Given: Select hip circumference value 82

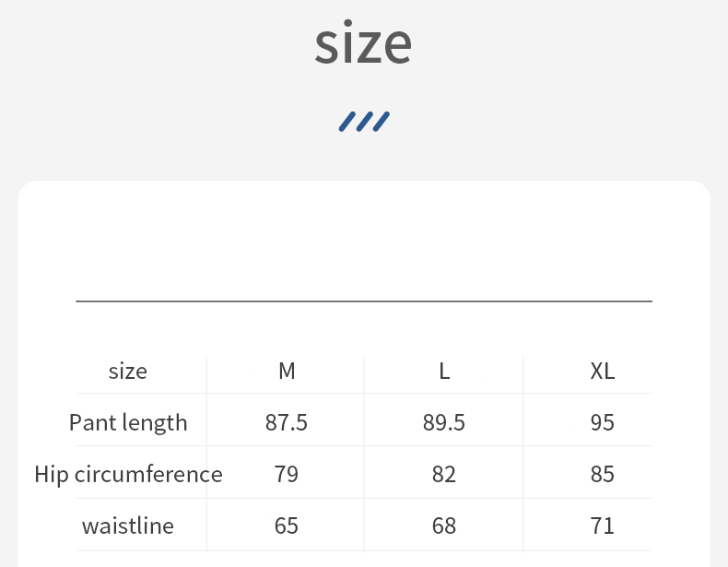Looking at the screenshot, I should tap(444, 475).
